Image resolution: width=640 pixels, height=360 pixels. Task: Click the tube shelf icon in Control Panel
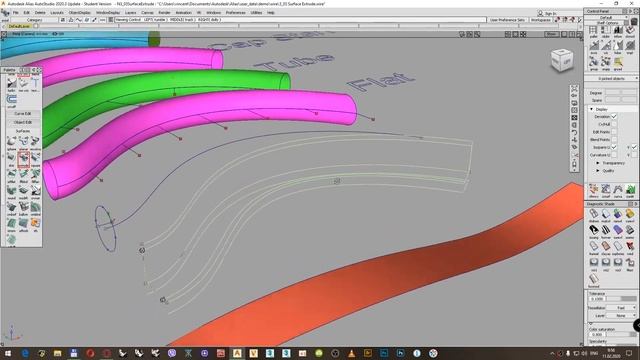coord(618,47)
